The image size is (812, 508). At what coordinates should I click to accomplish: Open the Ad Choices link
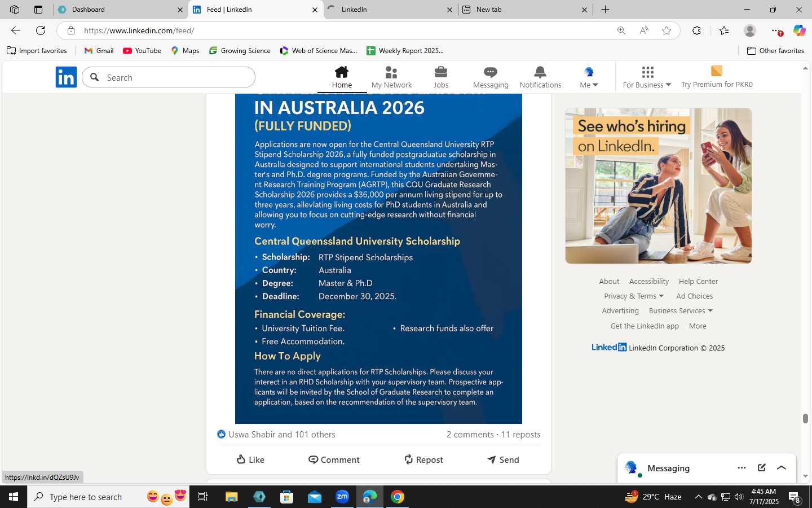click(695, 296)
